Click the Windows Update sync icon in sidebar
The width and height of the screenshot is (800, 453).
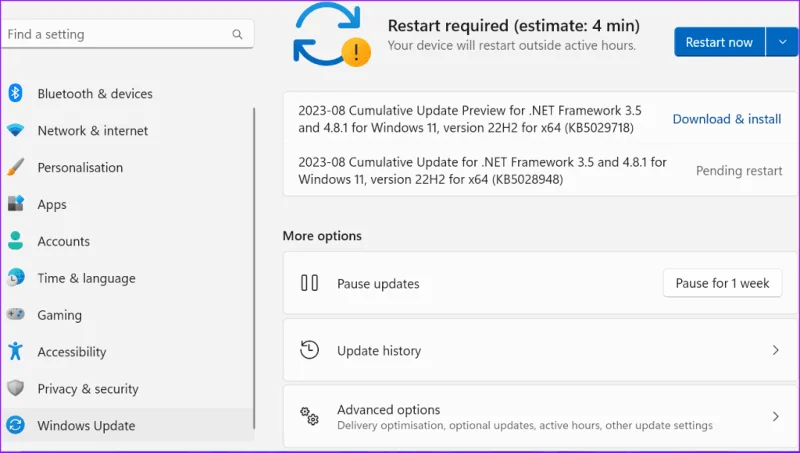15,424
